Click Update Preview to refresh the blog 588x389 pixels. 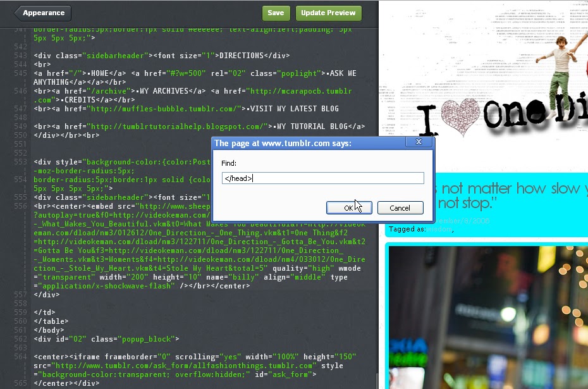click(x=328, y=13)
